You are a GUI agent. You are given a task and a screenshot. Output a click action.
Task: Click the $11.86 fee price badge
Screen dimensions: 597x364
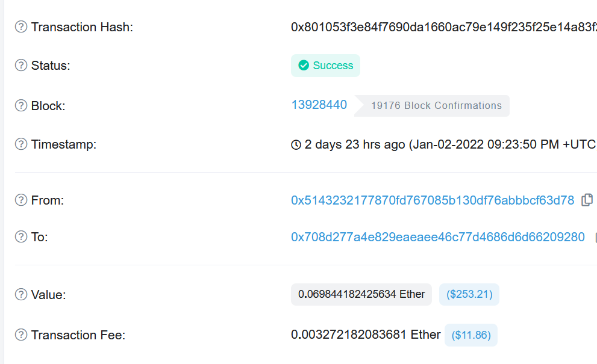(x=471, y=335)
